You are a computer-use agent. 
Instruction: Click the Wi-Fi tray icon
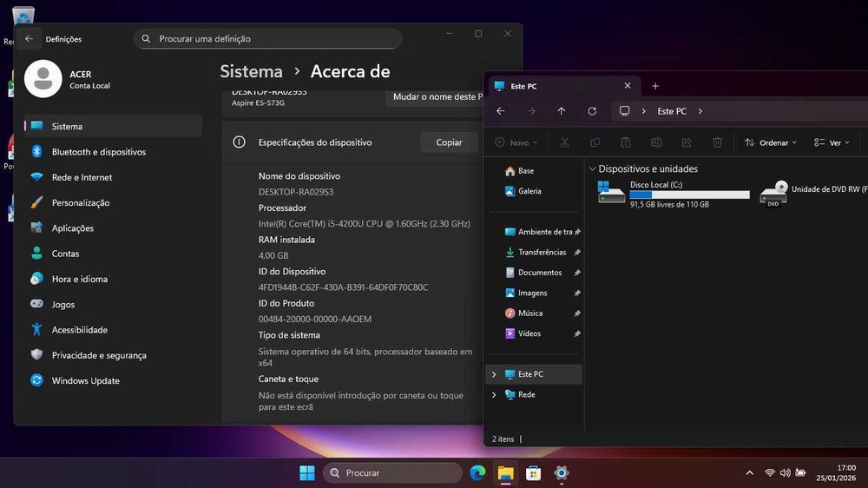[769, 473]
